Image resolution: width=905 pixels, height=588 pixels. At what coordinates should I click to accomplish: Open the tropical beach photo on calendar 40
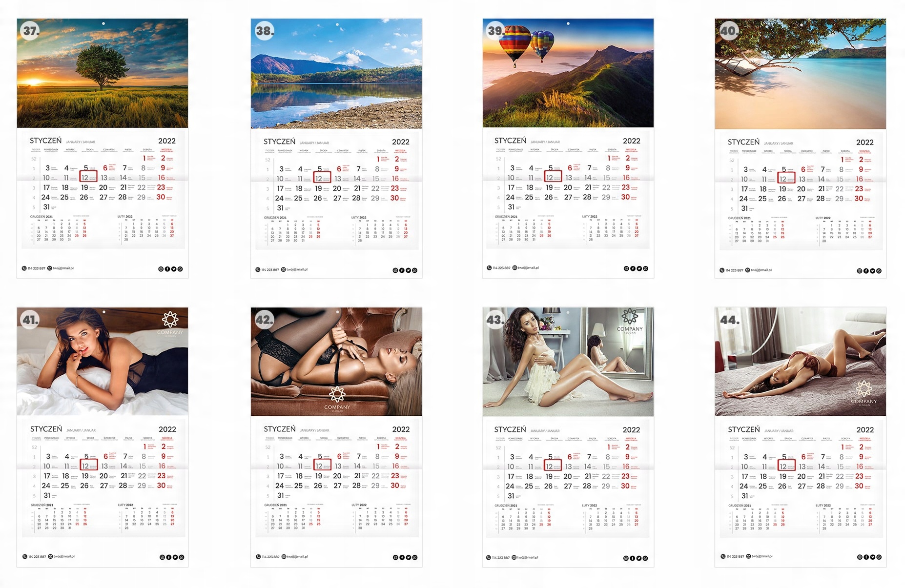click(x=801, y=74)
